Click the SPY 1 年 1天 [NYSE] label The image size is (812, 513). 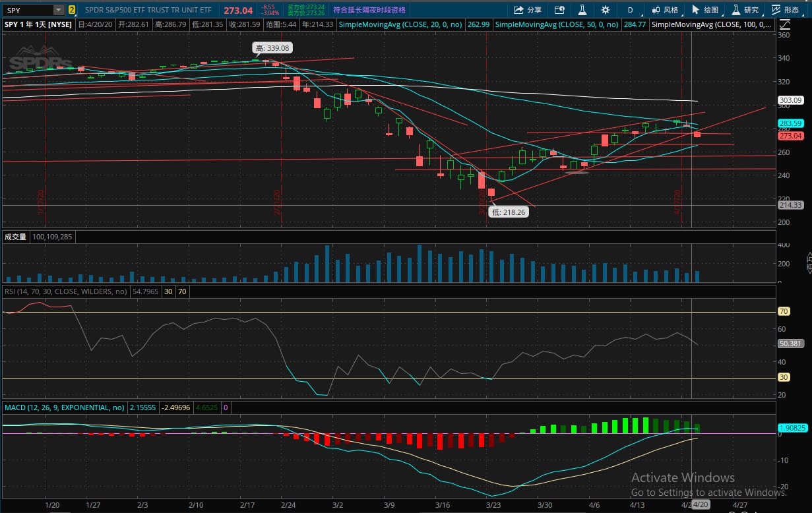[x=39, y=24]
